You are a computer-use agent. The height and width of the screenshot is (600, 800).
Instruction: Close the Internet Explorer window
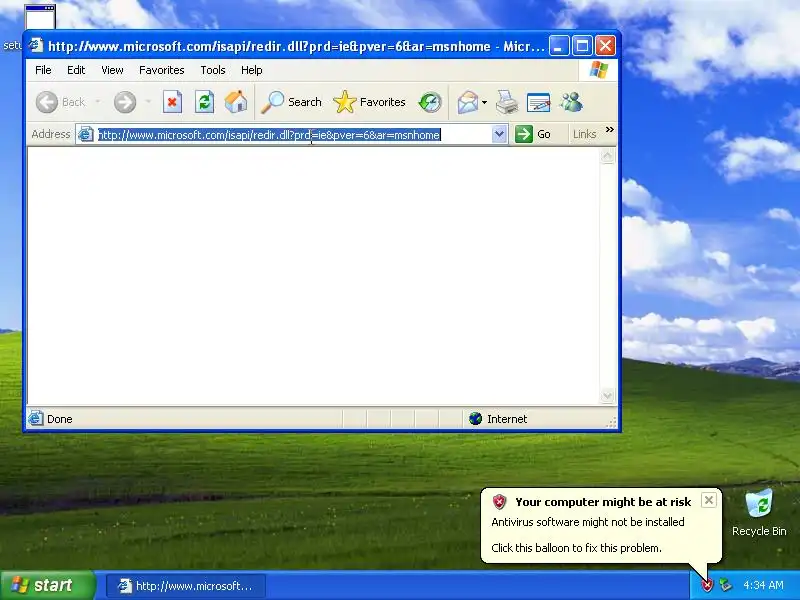coord(606,46)
